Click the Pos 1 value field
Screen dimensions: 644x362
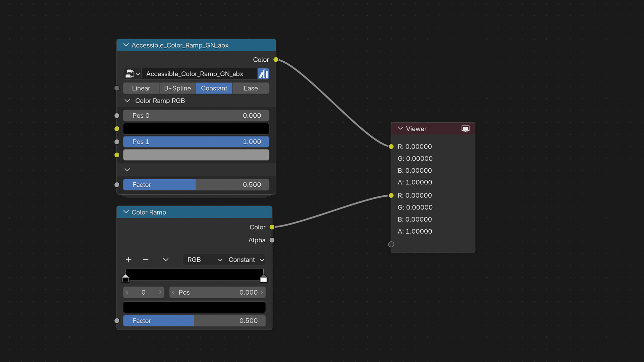[196, 142]
